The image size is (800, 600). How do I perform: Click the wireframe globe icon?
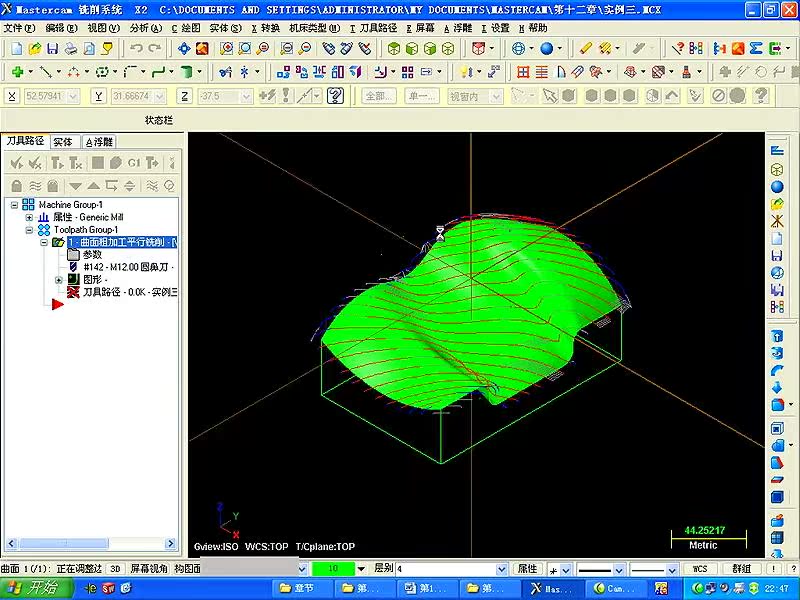click(518, 49)
